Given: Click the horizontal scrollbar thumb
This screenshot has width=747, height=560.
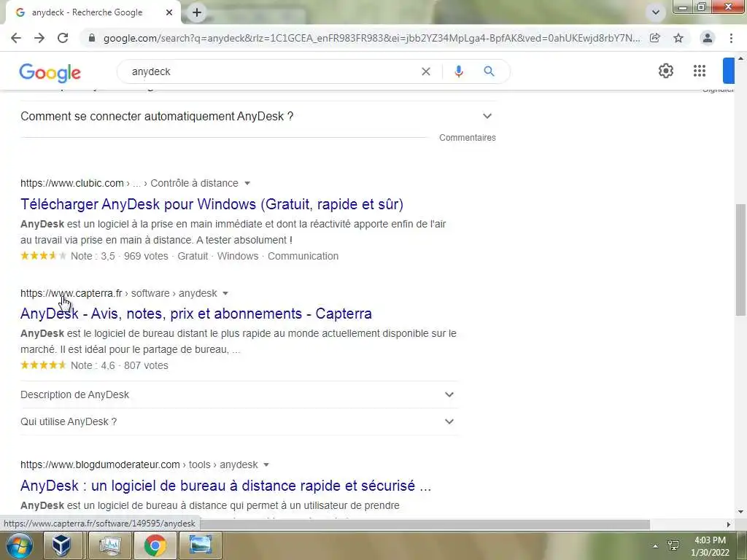Looking at the screenshot, I should pos(424,524).
